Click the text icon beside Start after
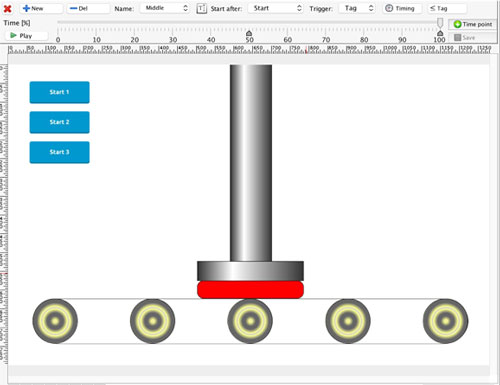The height and width of the screenshot is (385, 500). click(x=201, y=8)
